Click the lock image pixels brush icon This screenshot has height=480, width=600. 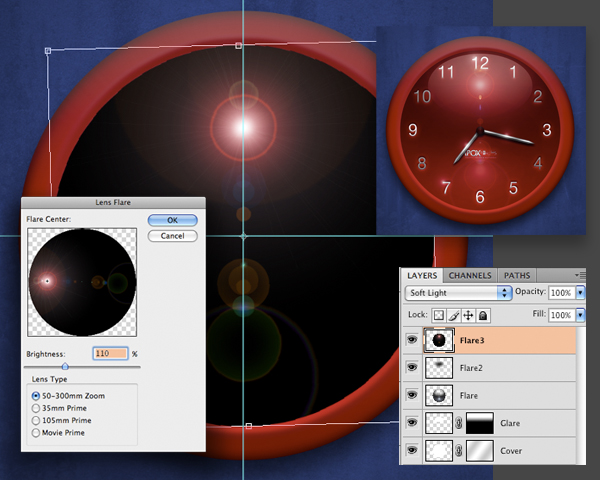click(x=455, y=315)
